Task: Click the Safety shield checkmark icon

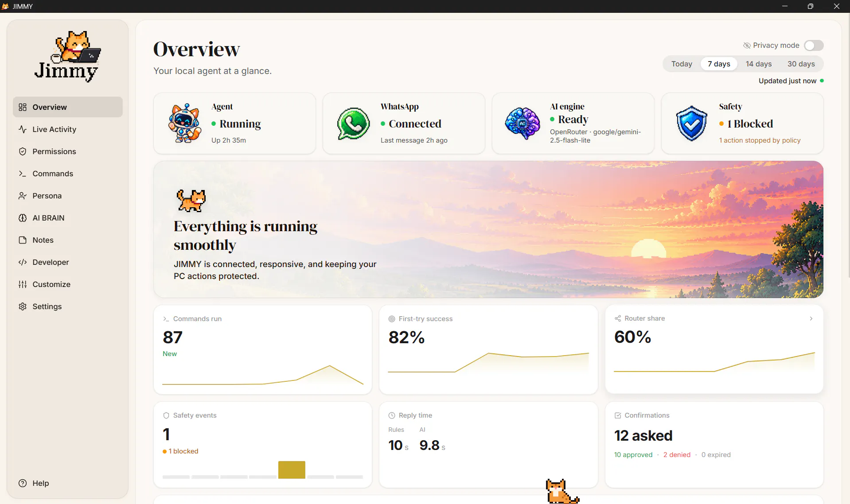Action: pos(691,124)
